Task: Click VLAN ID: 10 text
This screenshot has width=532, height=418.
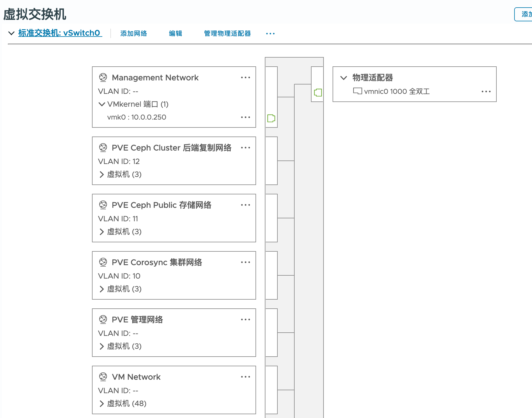Action: (119, 276)
